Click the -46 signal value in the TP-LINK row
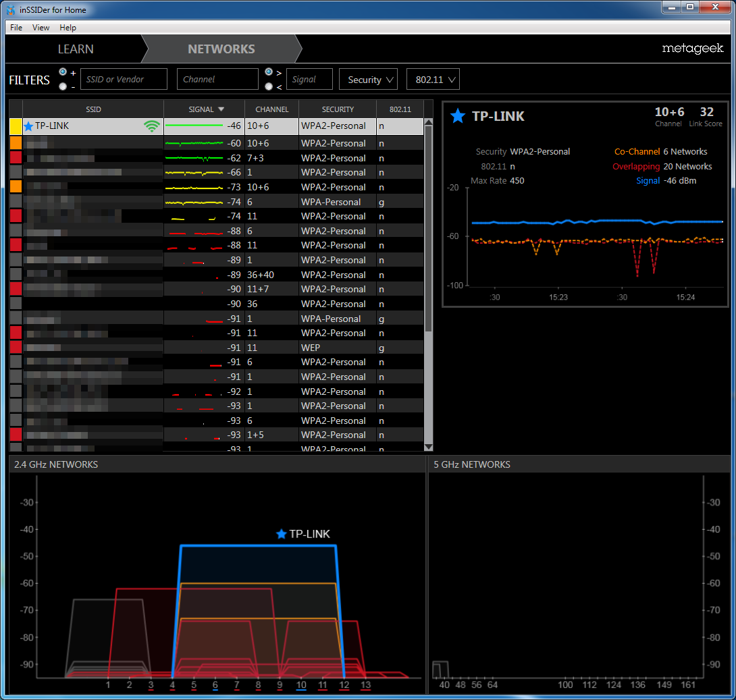The image size is (736, 700). 234,126
